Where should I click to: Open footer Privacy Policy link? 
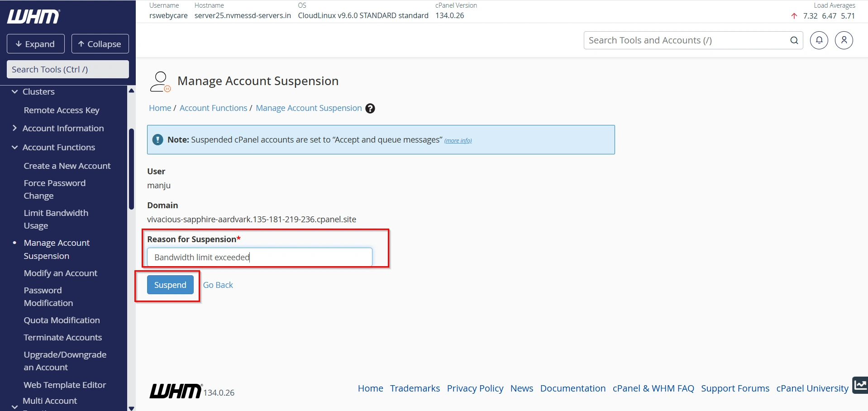tap(475, 388)
